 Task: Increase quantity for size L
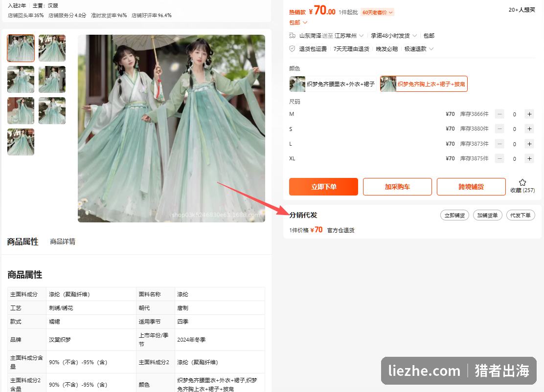tap(529, 144)
